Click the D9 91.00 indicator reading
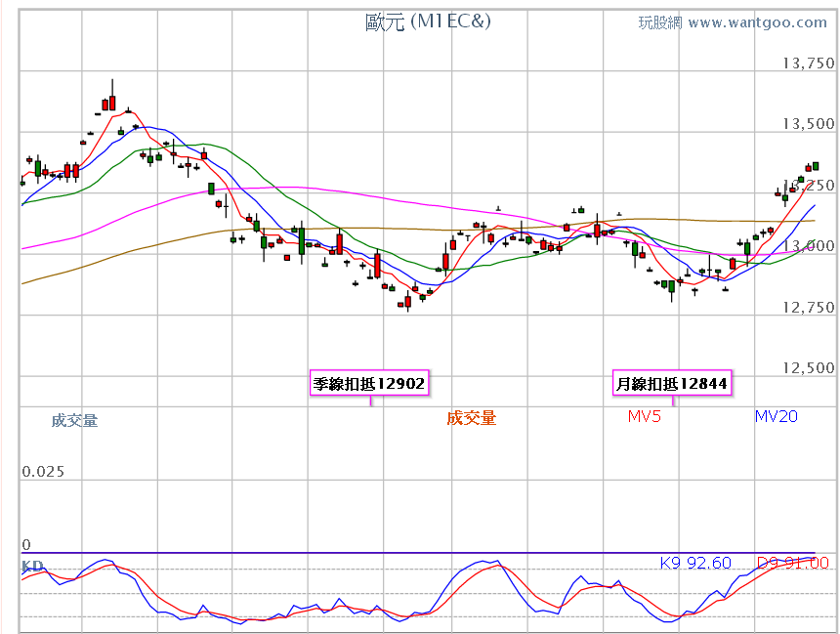Viewport: 840px width, 634px height. tap(793, 563)
